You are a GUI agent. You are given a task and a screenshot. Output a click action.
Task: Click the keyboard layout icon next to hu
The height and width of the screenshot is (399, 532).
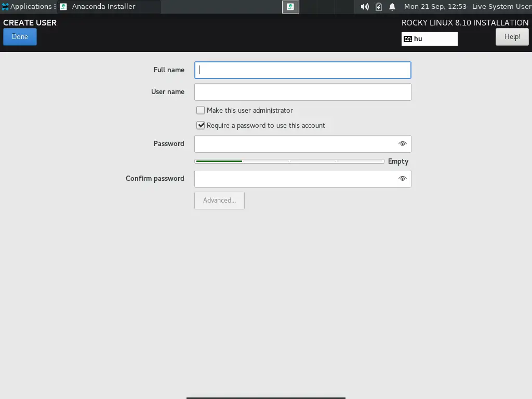coord(408,39)
